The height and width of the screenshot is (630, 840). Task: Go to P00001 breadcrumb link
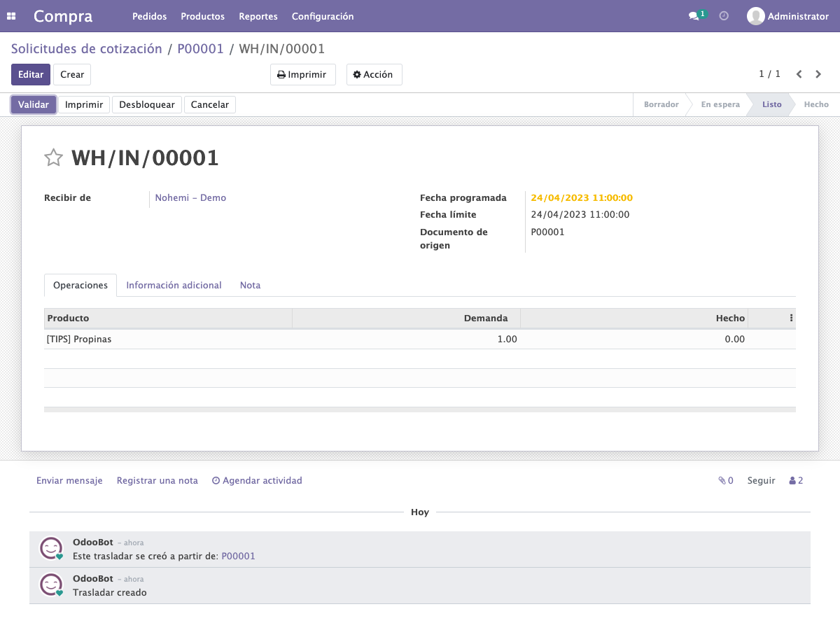[x=200, y=49]
